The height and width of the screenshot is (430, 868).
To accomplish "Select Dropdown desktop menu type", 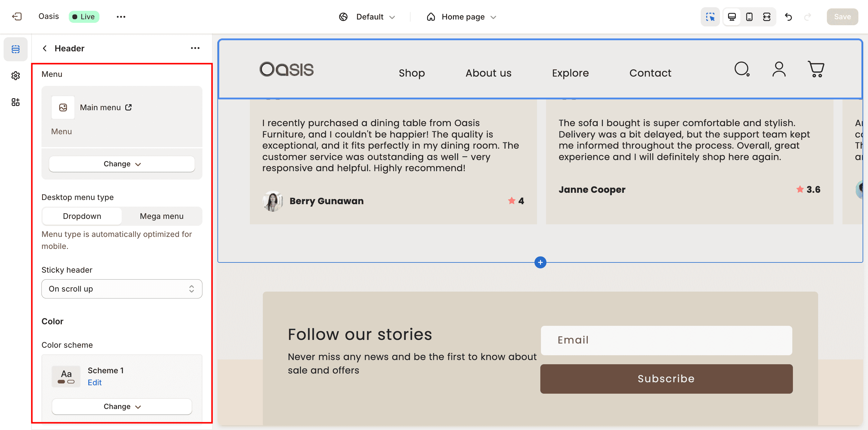I will click(82, 216).
